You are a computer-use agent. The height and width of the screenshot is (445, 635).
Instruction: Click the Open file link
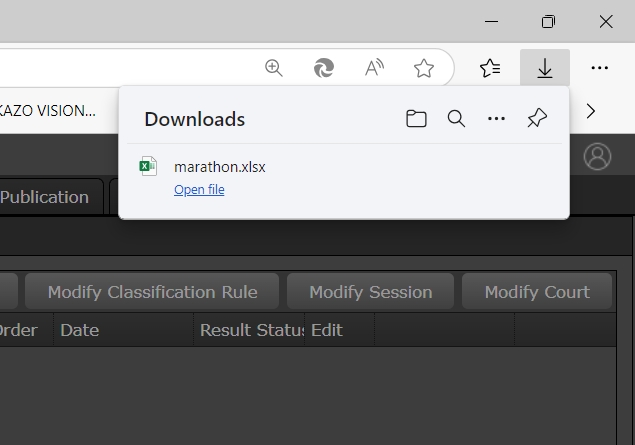199,190
